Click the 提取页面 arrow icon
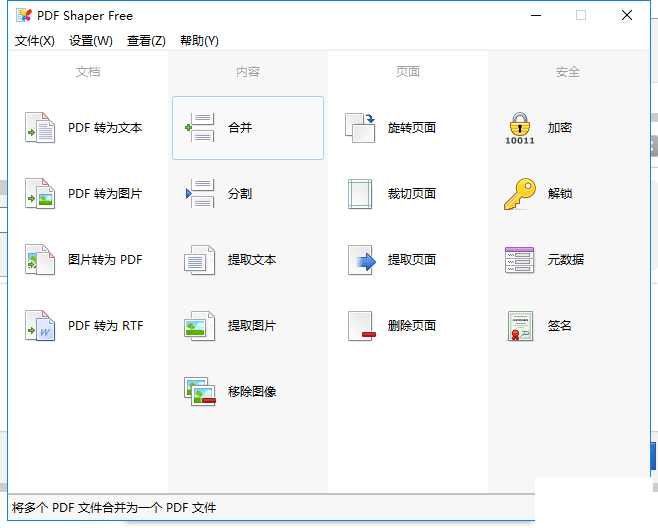 point(362,259)
